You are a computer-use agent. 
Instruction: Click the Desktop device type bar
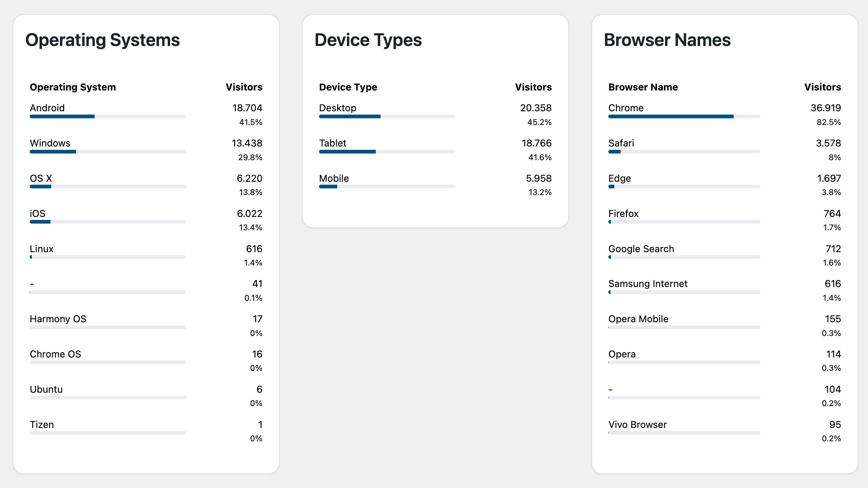(x=387, y=116)
